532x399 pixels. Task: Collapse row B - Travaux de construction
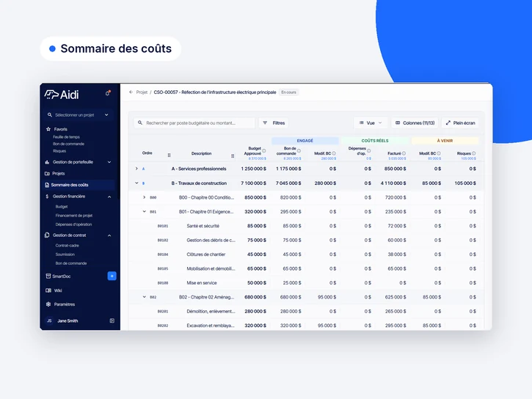[x=136, y=183]
